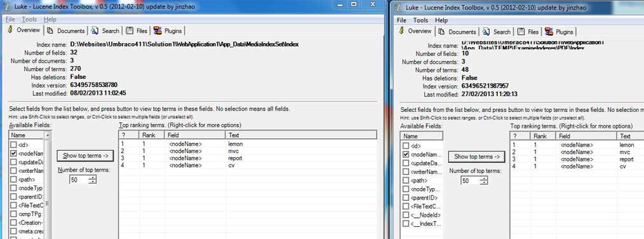Image resolution: width=644 pixels, height=239 pixels.
Task: Select the mvc term row in left window
Action: pyautogui.click(x=248, y=151)
